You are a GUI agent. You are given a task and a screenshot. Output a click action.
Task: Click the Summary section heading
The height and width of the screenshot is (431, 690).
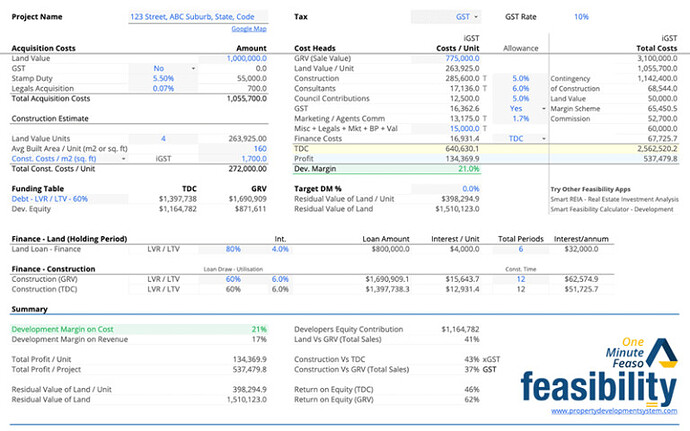(29, 309)
